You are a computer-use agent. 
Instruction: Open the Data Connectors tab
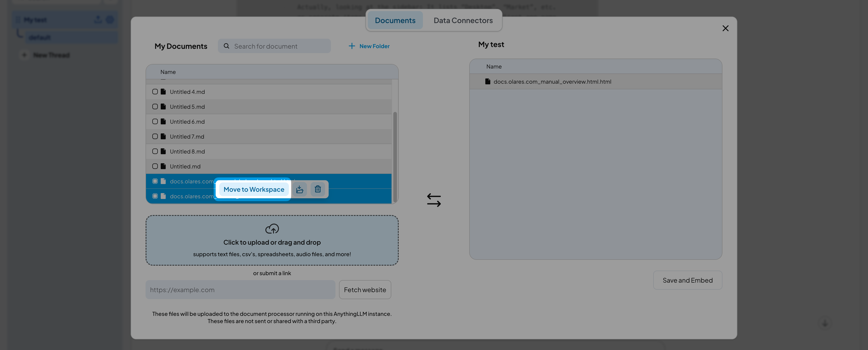[x=463, y=20]
